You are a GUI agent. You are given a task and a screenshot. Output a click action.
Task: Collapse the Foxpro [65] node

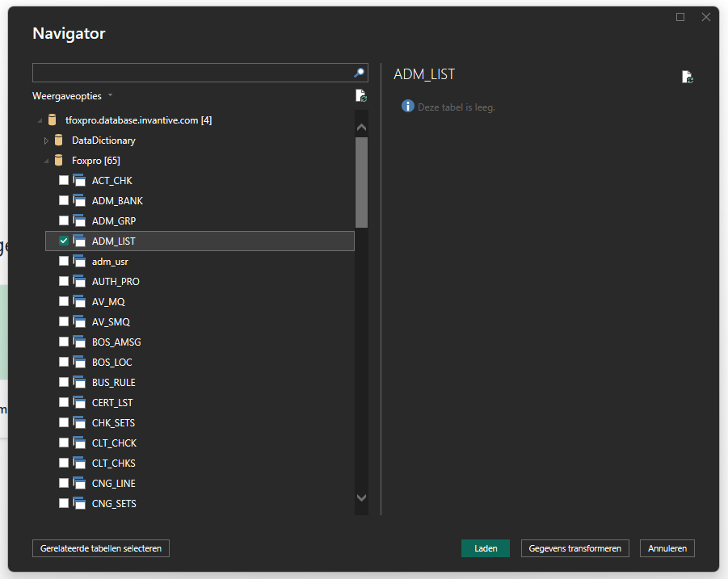tap(46, 161)
